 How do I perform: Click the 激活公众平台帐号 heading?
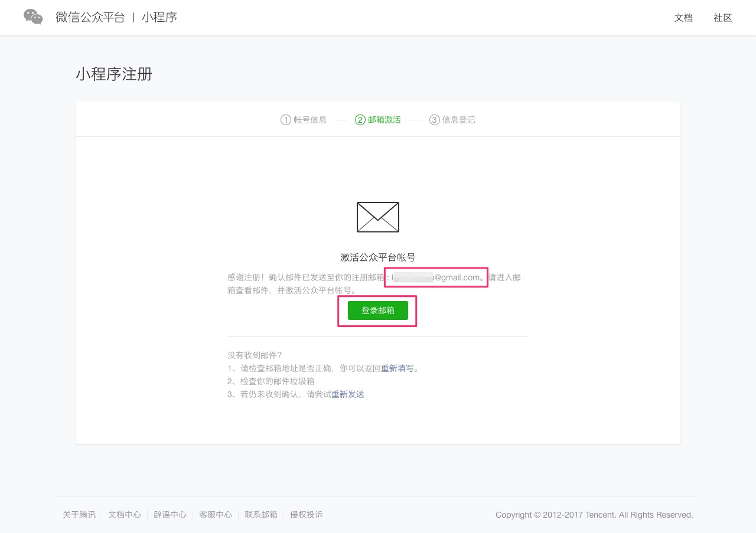(378, 257)
